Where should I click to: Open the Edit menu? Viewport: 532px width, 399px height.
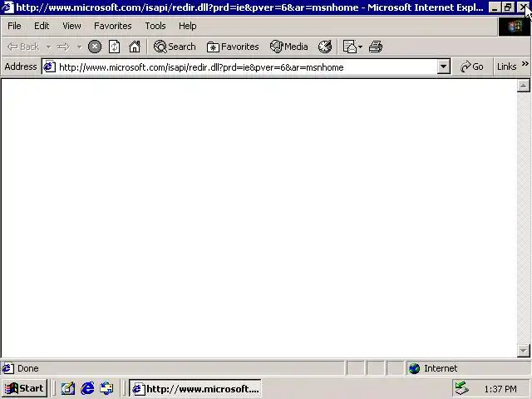(42, 26)
